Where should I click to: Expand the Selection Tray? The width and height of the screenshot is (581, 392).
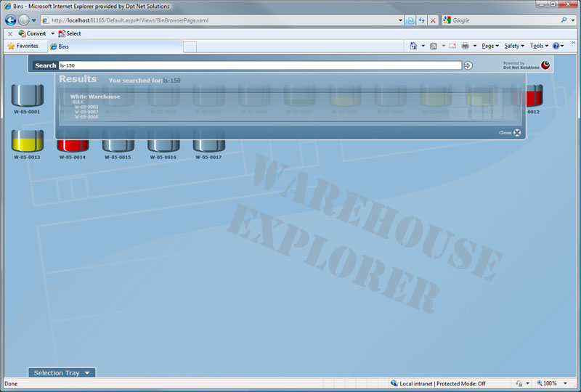click(62, 372)
